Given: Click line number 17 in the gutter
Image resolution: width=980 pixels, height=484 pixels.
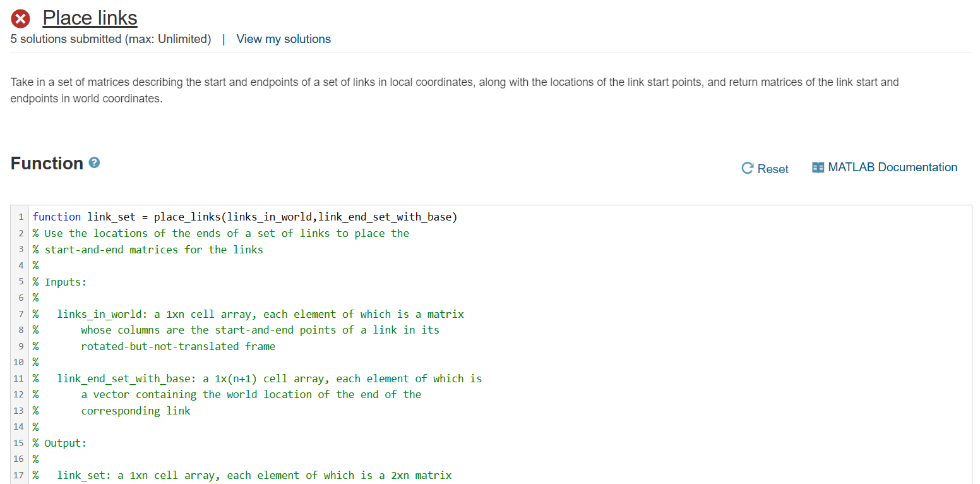Looking at the screenshot, I should point(18,475).
